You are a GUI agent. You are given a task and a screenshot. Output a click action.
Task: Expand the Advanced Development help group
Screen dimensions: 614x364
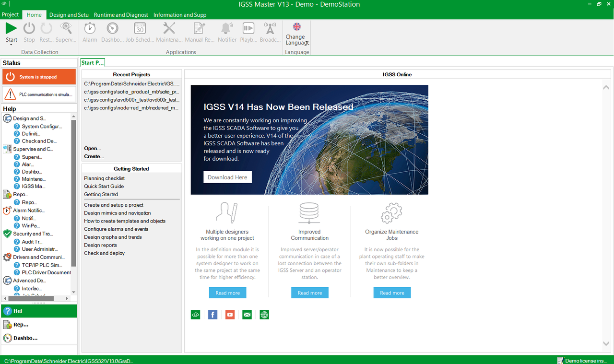point(29,281)
